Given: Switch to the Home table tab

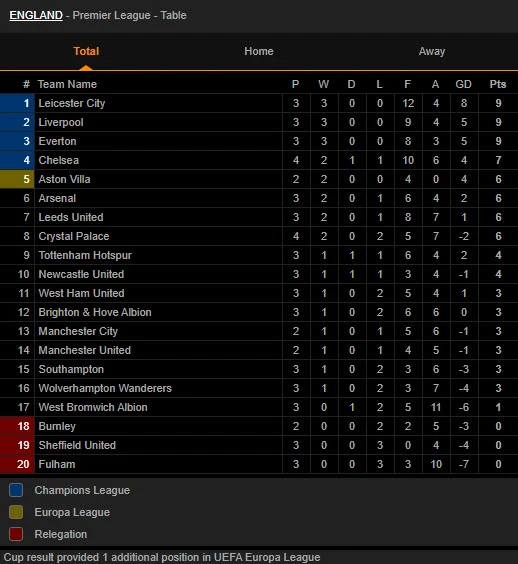Looking at the screenshot, I should 259,51.
